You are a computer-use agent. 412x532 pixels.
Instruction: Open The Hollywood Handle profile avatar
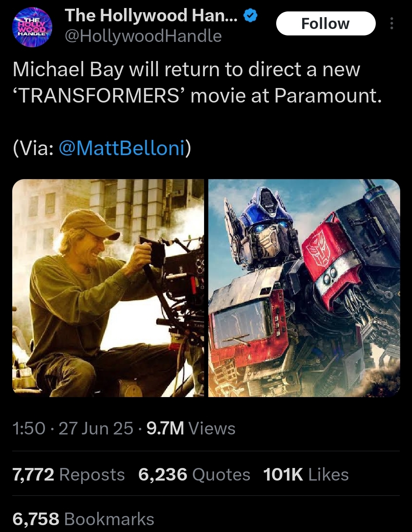(x=32, y=27)
